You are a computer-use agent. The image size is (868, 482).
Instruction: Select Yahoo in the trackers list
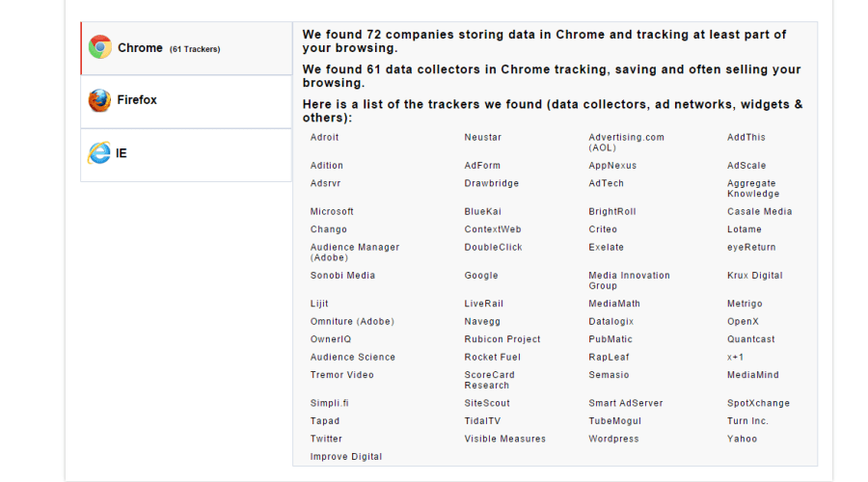click(742, 440)
